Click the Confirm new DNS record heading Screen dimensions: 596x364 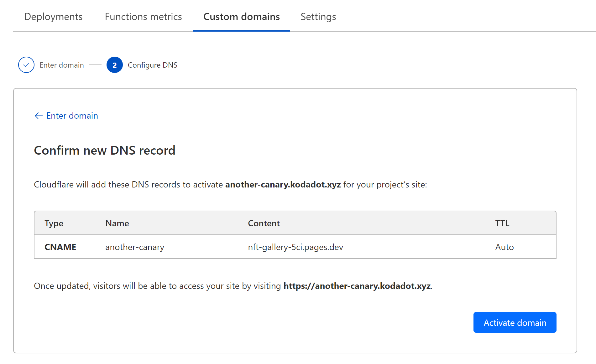tap(105, 151)
